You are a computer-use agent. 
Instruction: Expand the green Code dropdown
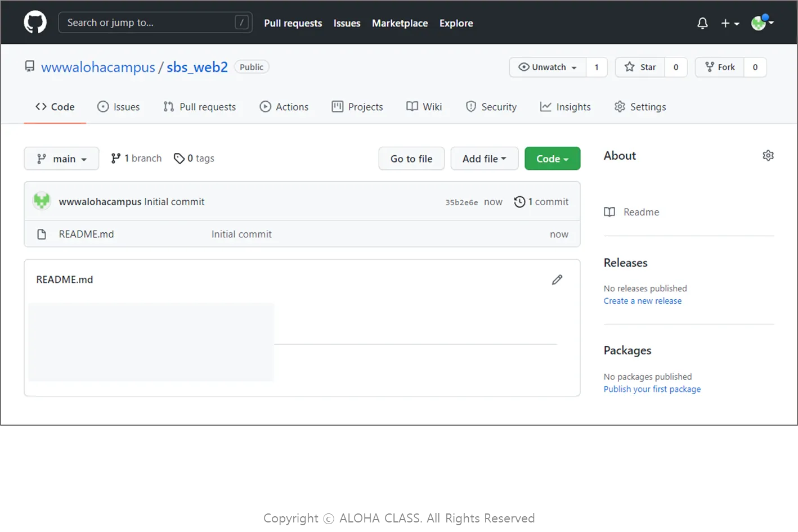pos(553,159)
